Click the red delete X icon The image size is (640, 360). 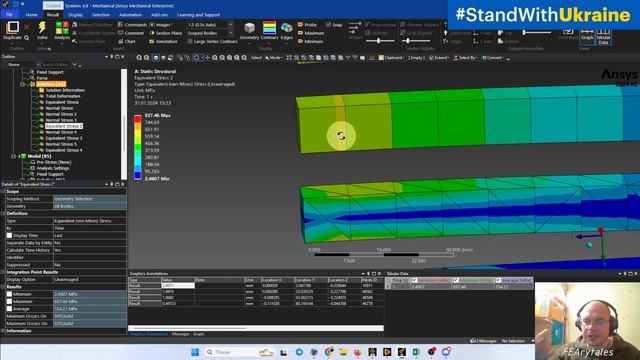27,27
